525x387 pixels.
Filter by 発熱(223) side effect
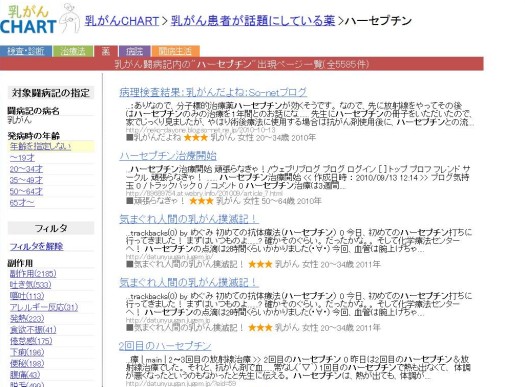coord(27,318)
